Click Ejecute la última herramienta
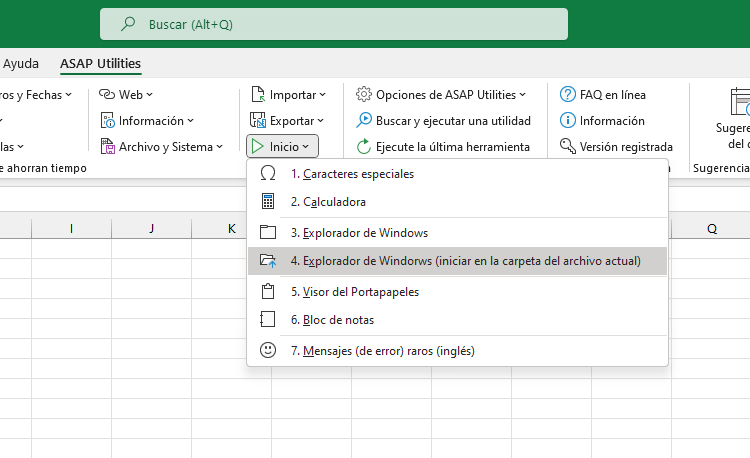 pyautogui.click(x=452, y=146)
